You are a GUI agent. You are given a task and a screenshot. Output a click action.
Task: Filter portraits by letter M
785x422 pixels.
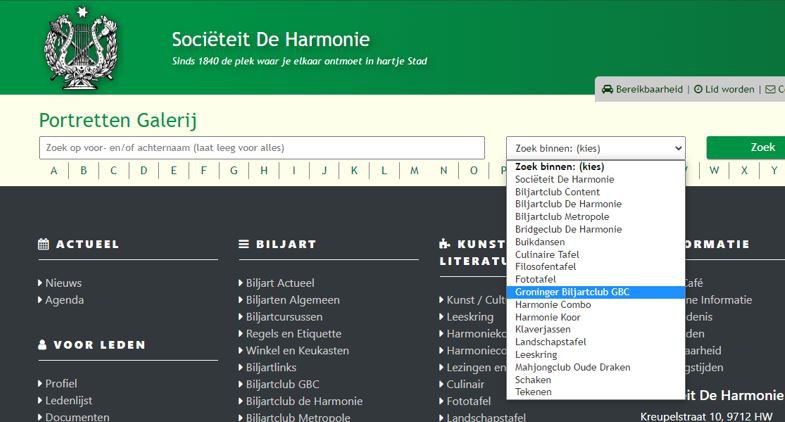(414, 171)
